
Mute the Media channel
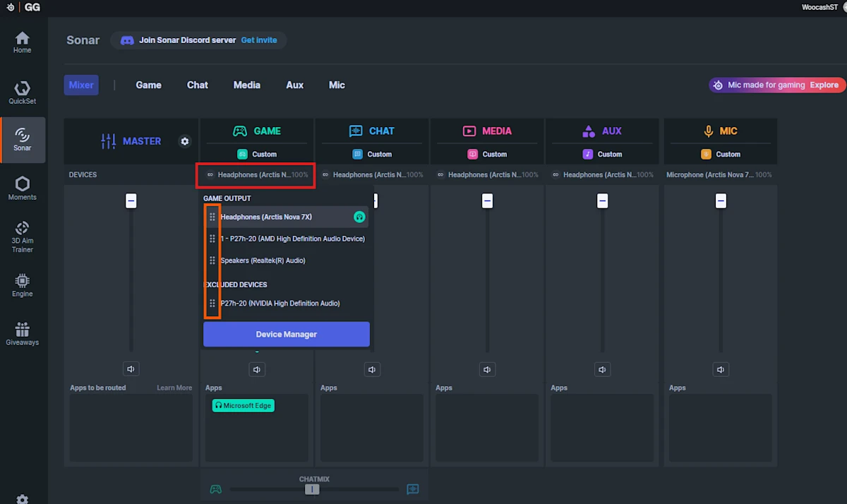(x=487, y=368)
